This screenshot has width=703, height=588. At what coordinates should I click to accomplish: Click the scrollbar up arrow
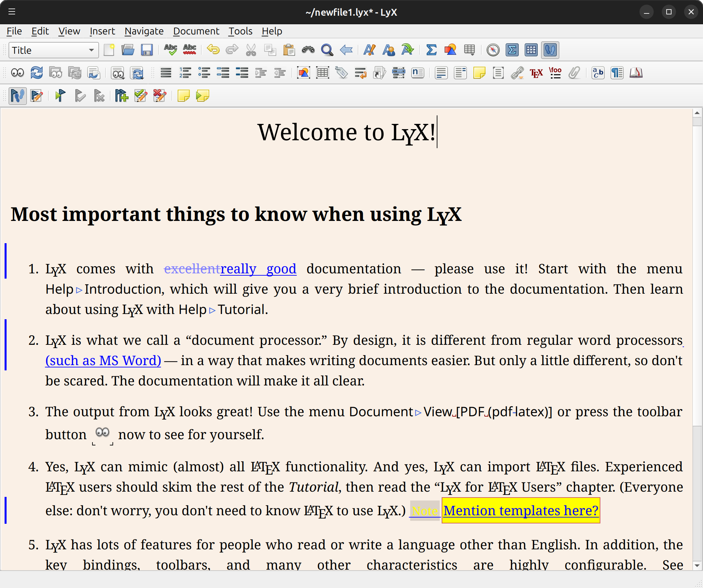tap(697, 113)
